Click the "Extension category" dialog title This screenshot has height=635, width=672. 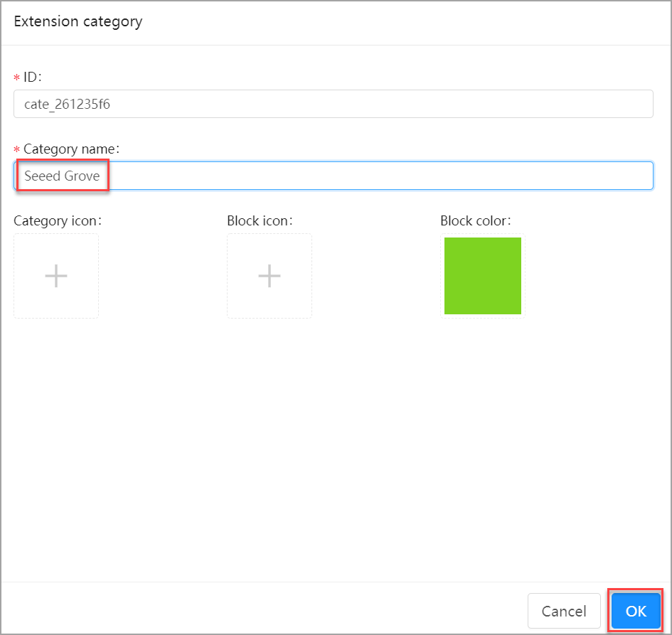[x=78, y=21]
